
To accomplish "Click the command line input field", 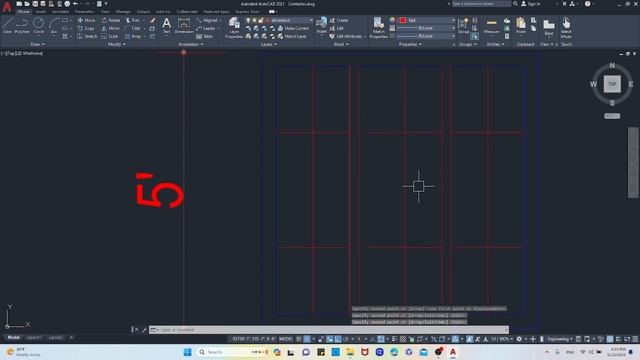I will [329, 329].
